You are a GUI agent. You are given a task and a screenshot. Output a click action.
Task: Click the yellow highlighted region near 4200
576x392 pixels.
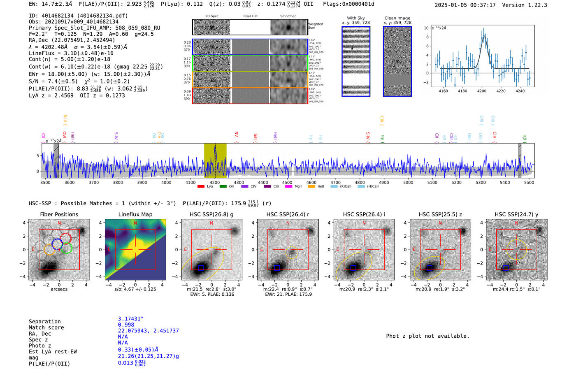[x=215, y=161]
